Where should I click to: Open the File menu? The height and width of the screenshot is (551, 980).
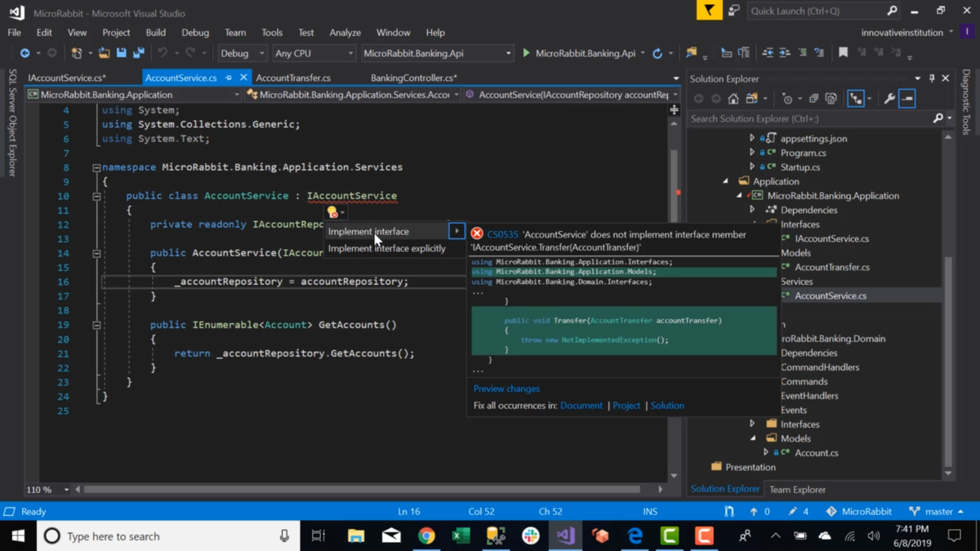point(15,33)
